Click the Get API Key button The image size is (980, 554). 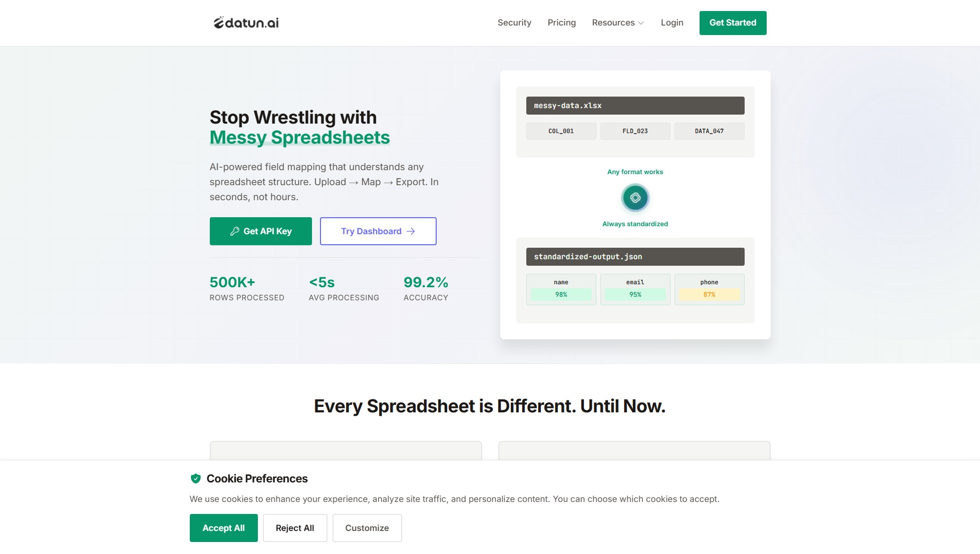(x=260, y=231)
